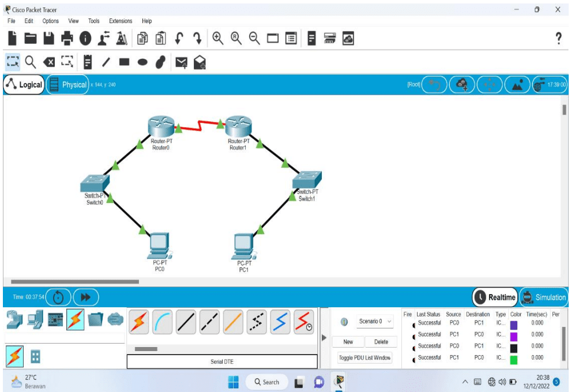Select the Place Note tool

88,62
